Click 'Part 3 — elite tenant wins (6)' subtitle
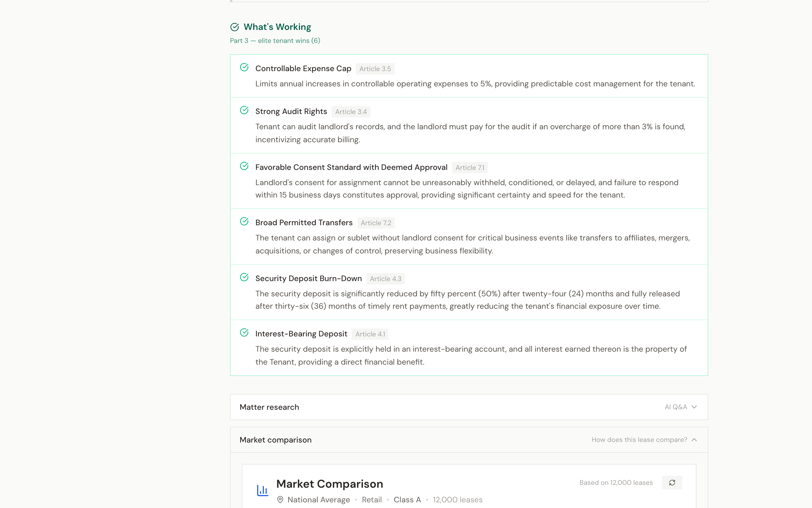812x508 pixels. pyautogui.click(x=275, y=41)
